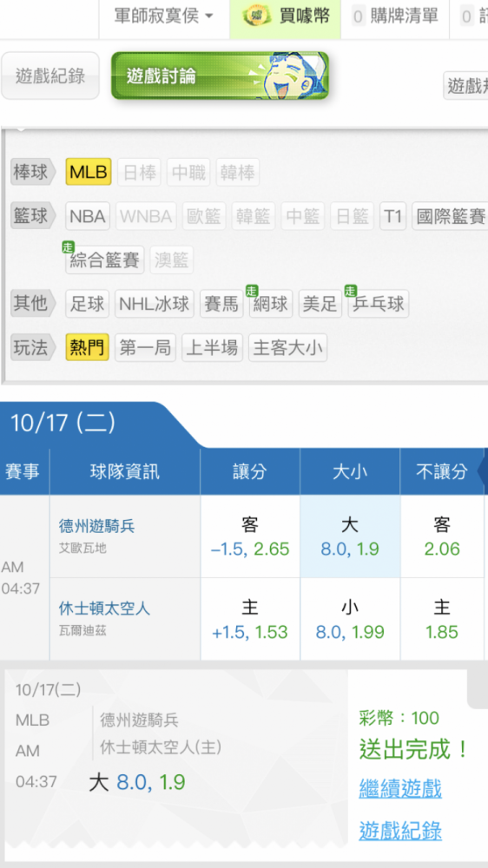
Task: Select the T1 basketball league
Action: (393, 216)
